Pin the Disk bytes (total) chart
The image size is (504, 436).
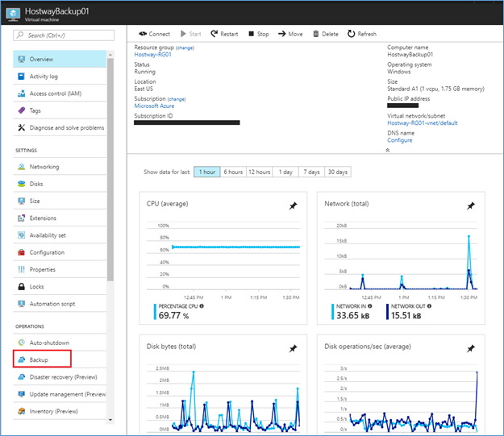293,348
